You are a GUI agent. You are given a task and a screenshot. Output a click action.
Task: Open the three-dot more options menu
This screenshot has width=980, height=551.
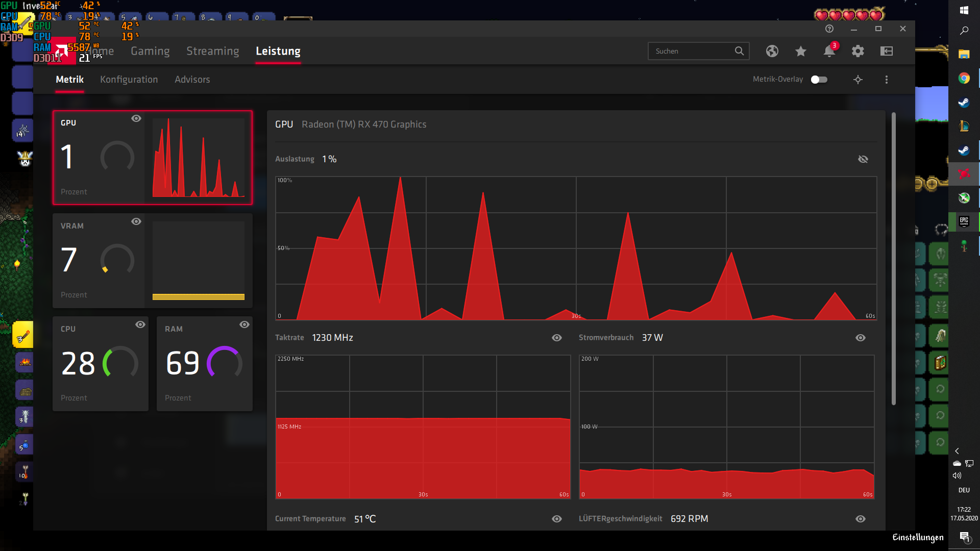[x=886, y=80]
